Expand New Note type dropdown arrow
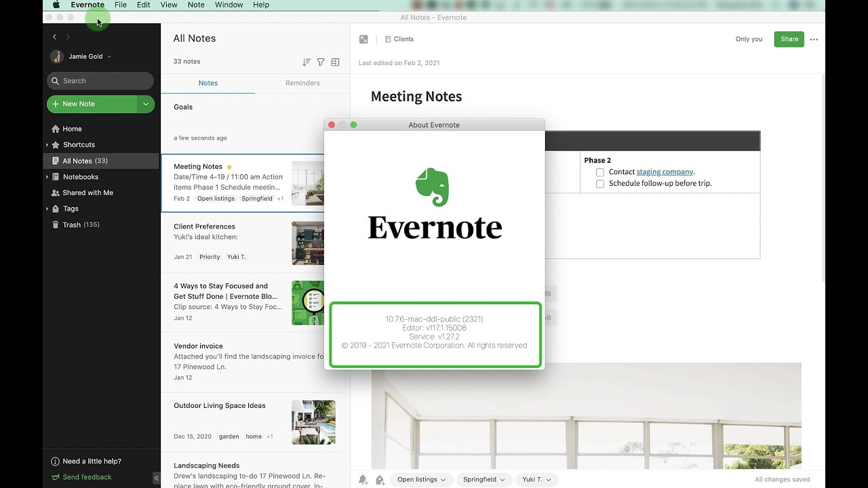868x488 pixels. pyautogui.click(x=146, y=104)
